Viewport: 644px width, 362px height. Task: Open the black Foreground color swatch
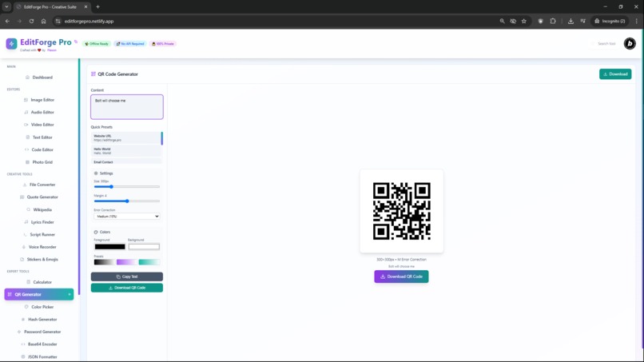(x=109, y=247)
